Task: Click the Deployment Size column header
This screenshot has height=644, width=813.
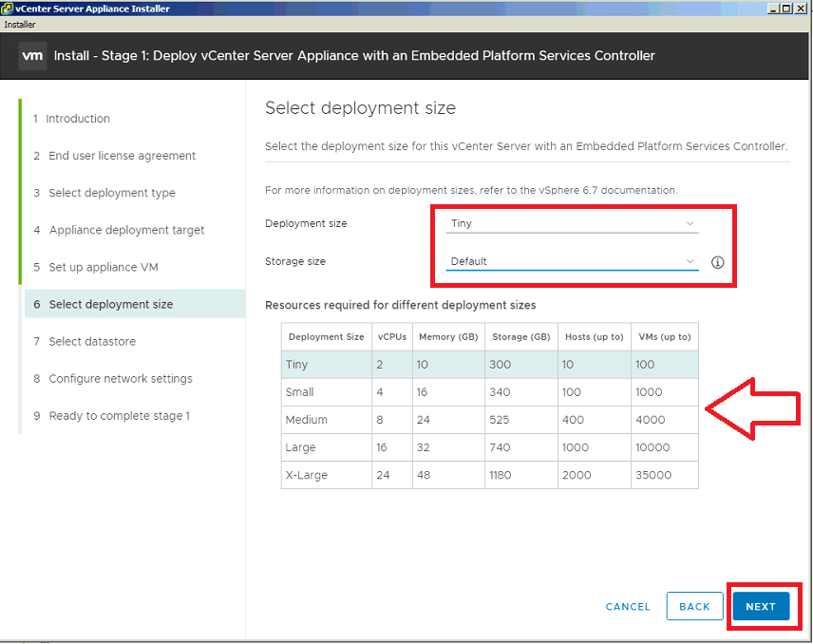Action: point(326,337)
